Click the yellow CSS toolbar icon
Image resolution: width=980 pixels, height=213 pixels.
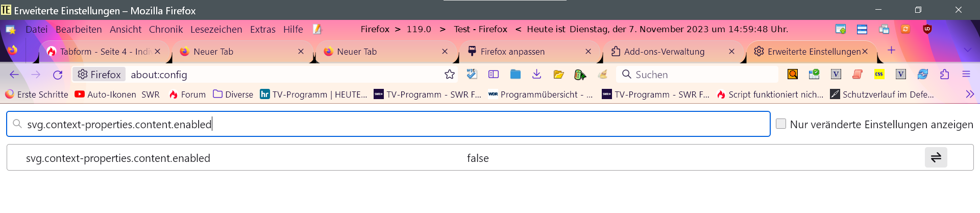point(879,75)
